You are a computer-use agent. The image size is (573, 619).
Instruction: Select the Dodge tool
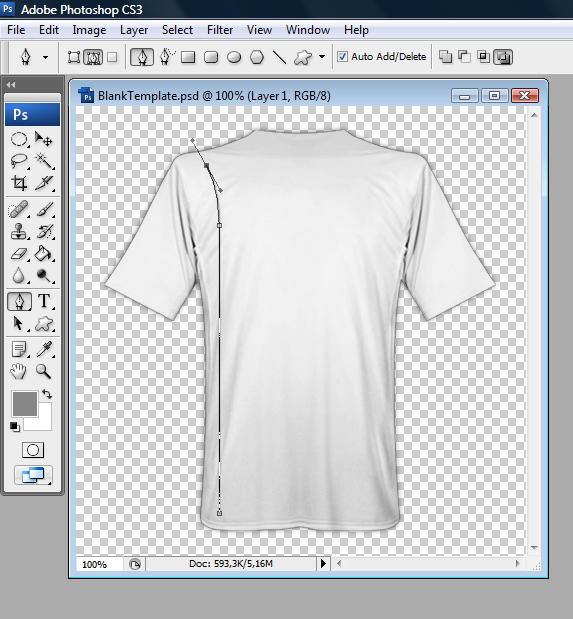click(x=43, y=275)
